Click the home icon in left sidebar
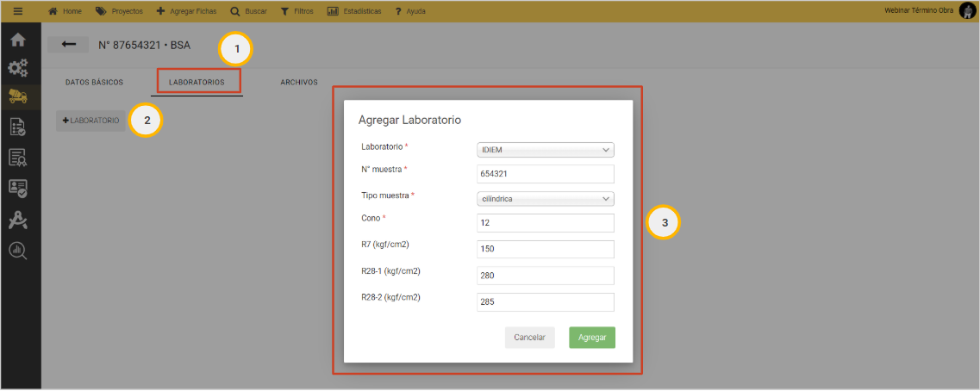Viewport: 980px width, 391px height. 18,40
